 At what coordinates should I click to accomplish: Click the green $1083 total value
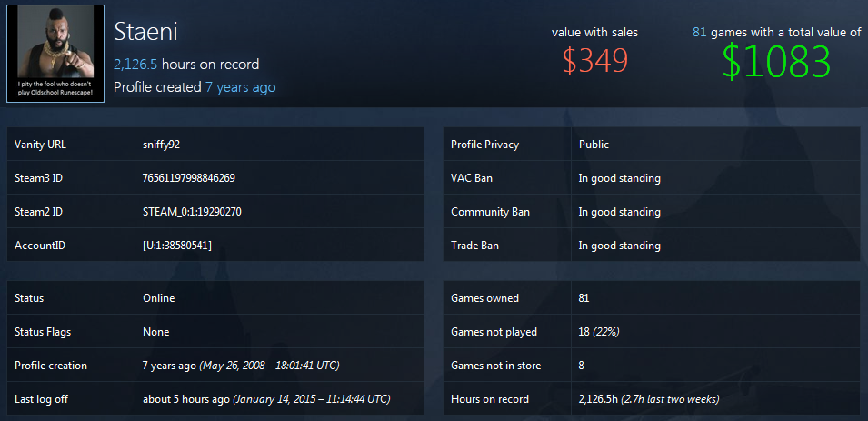pos(776,62)
